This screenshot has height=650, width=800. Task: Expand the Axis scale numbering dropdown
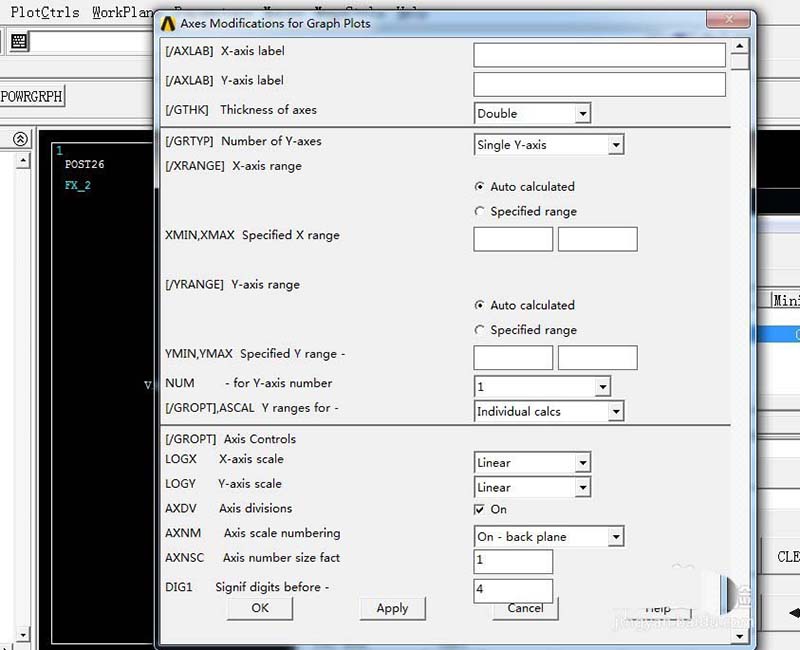[616, 537]
